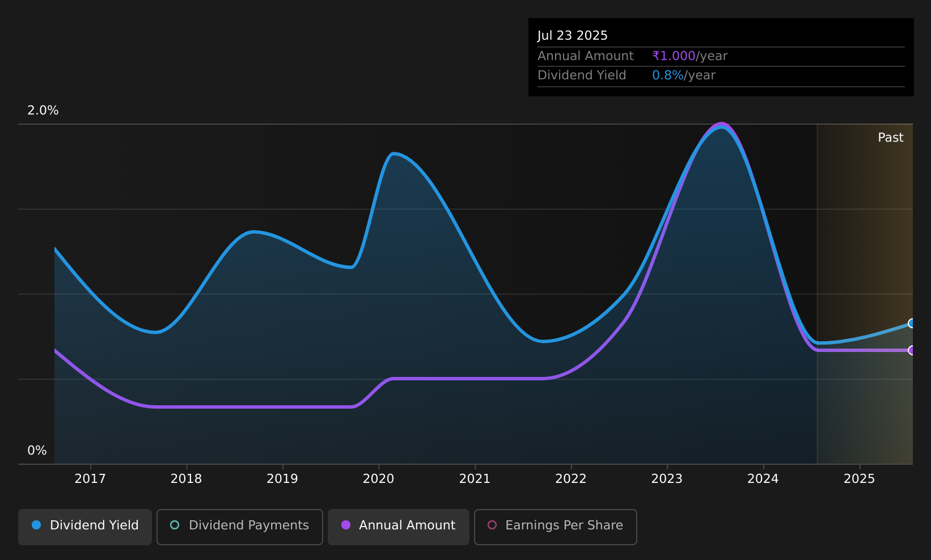Click the 2.0% y-axis label

coord(43,111)
